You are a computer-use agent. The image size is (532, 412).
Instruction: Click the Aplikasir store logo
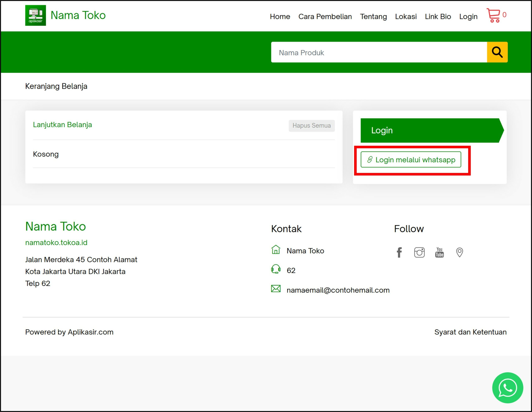[x=35, y=15]
